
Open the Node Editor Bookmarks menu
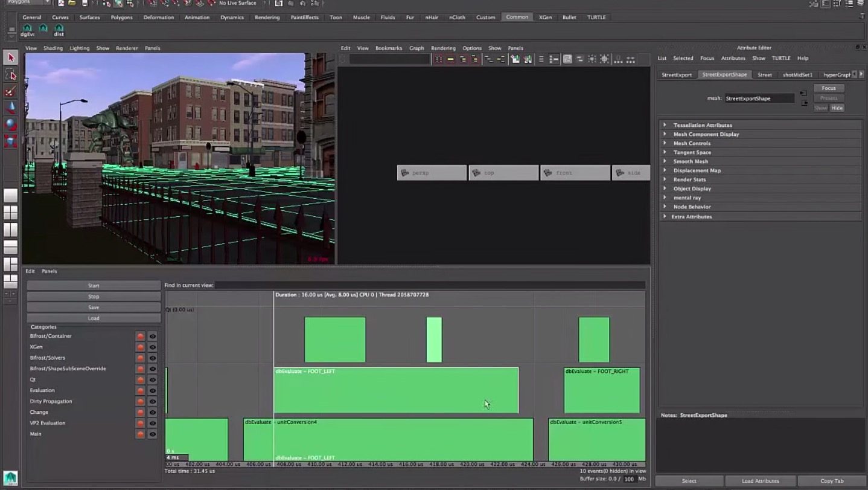pyautogui.click(x=389, y=48)
